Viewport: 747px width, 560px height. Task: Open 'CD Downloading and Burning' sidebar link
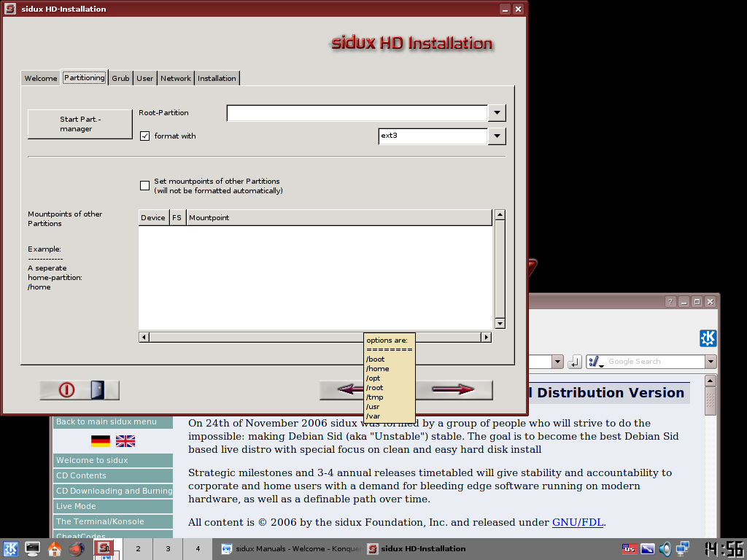point(113,491)
